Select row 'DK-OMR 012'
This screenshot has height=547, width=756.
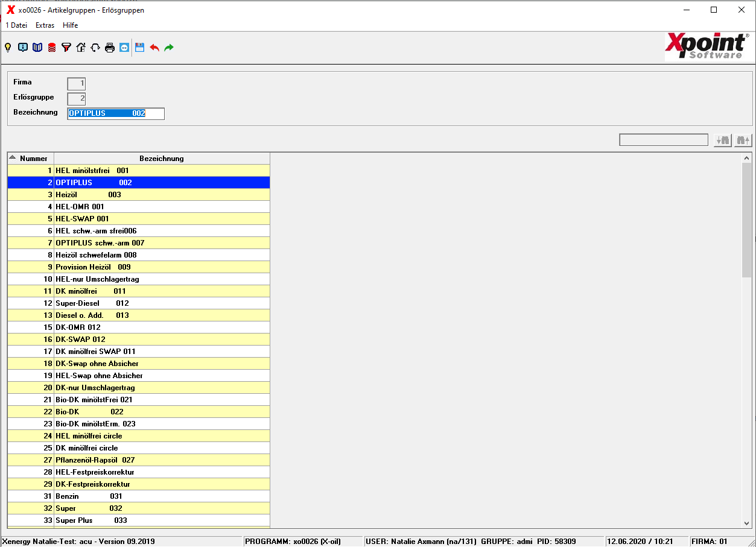[139, 327]
